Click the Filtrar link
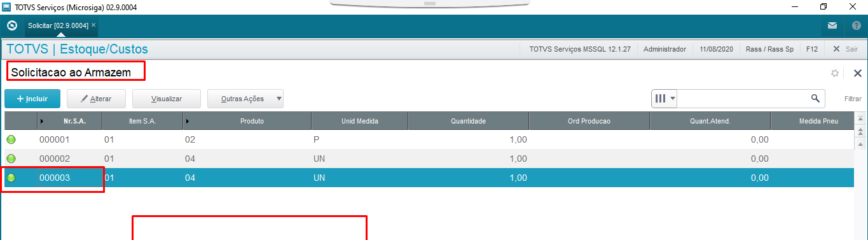 (853, 99)
